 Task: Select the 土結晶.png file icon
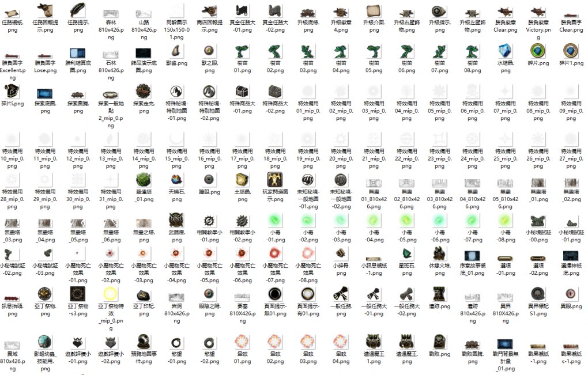click(242, 179)
